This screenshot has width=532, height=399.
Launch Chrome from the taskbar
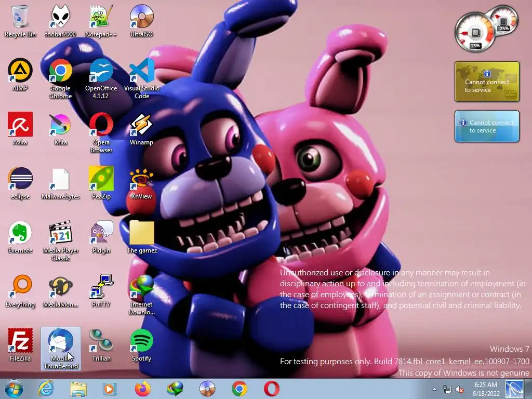[x=239, y=389]
